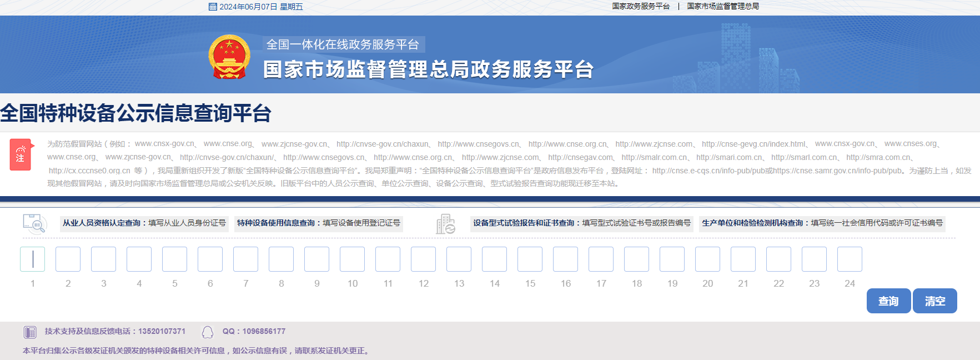
Task: Click the calendar icon beside the date
Action: tap(213, 7)
